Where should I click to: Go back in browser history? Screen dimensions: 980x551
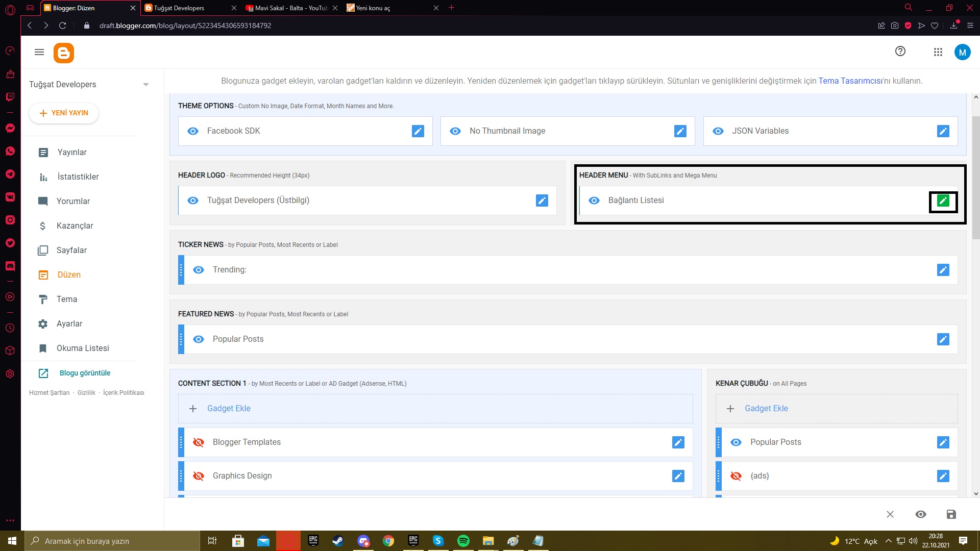tap(30, 26)
